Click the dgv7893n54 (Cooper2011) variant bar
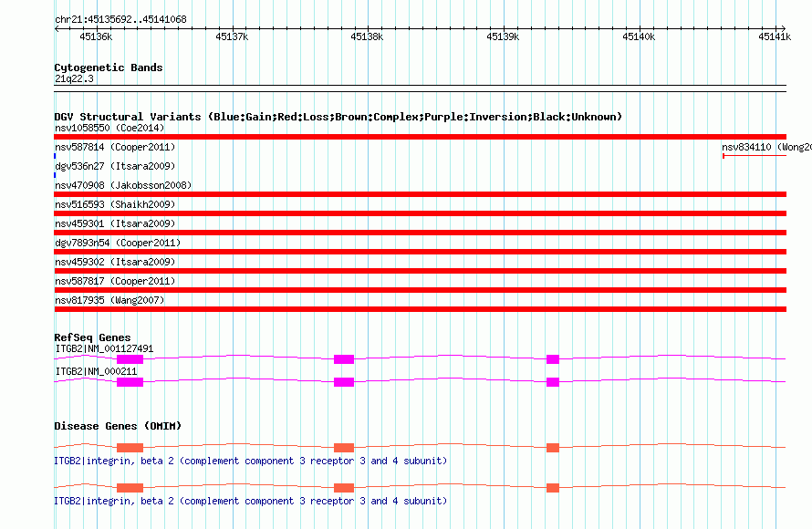Screen dimensions: 812x529 (420, 252)
